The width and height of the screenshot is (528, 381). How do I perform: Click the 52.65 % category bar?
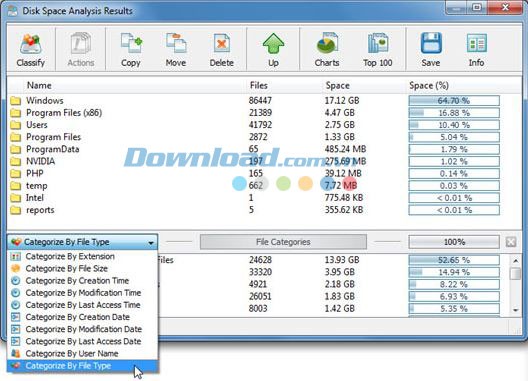(x=454, y=260)
